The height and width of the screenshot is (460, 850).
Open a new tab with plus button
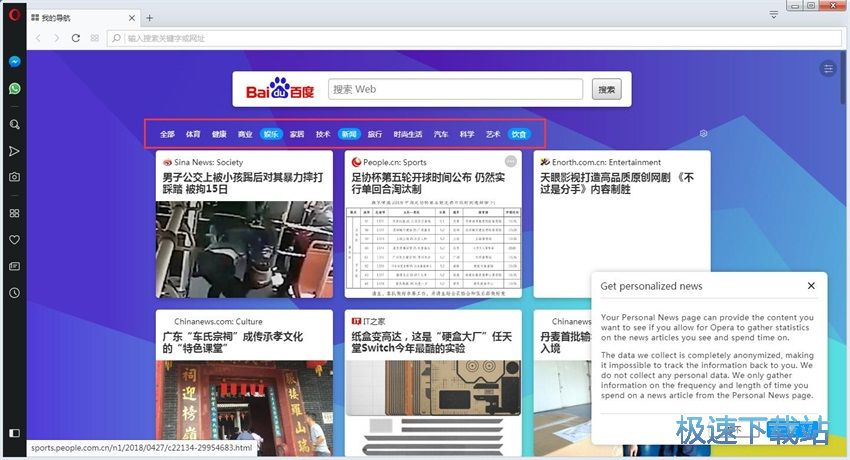150,18
